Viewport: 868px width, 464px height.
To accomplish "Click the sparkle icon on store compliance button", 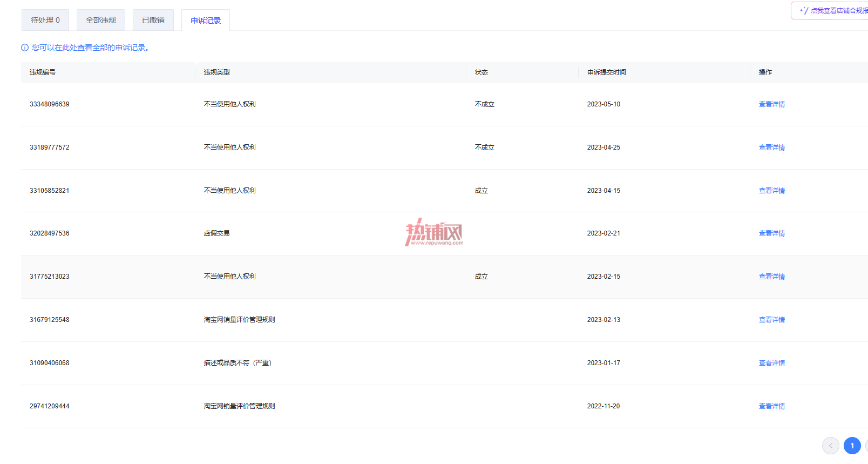I will click(804, 10).
